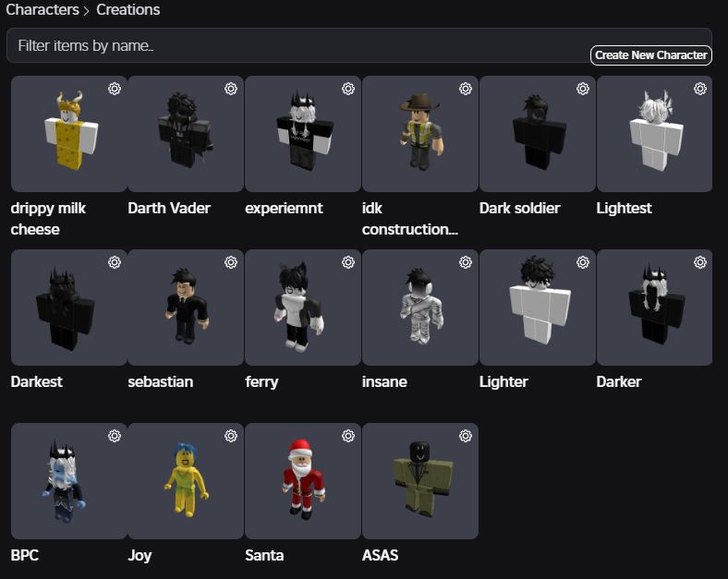Go back to Characters breadcrumb
Image resolution: width=728 pixels, height=579 pixels.
tap(42, 10)
